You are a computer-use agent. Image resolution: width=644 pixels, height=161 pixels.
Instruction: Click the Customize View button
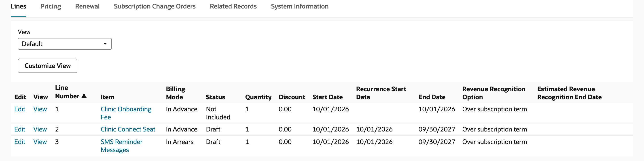click(47, 66)
